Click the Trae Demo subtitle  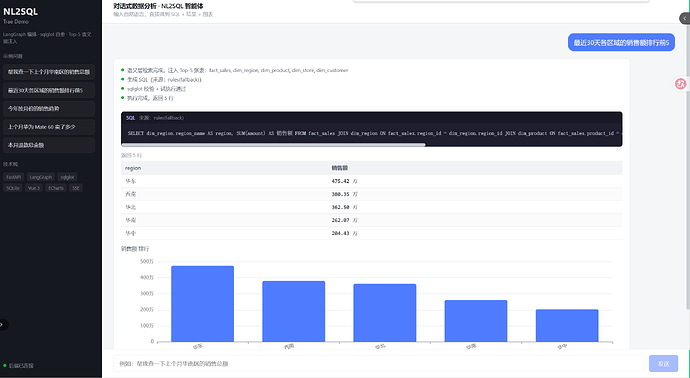(16, 22)
